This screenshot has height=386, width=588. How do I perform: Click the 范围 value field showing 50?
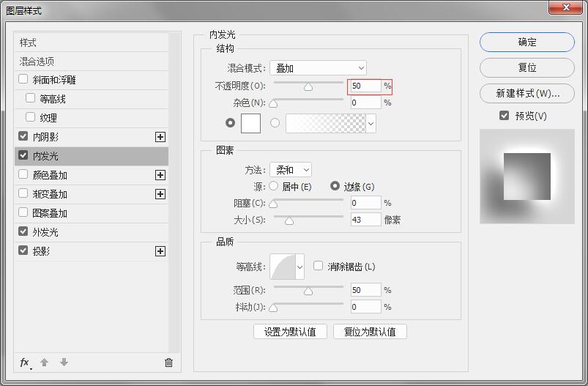coord(365,290)
